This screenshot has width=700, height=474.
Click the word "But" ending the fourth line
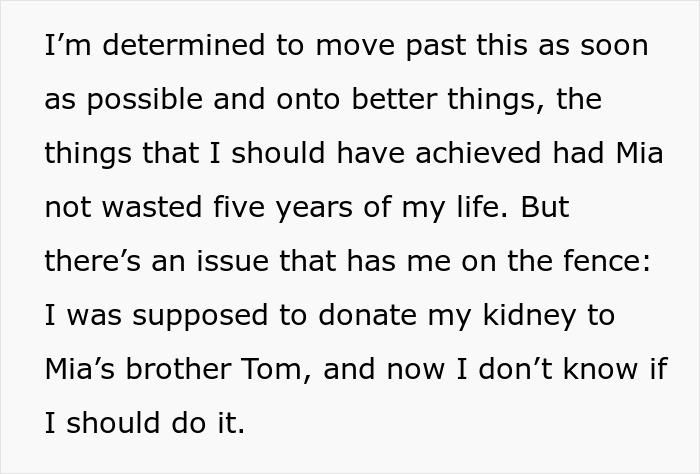click(547, 207)
